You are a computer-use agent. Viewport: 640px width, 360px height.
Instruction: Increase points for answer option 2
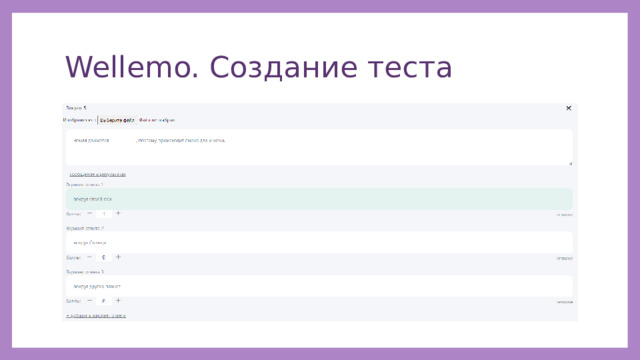pyautogui.click(x=118, y=257)
